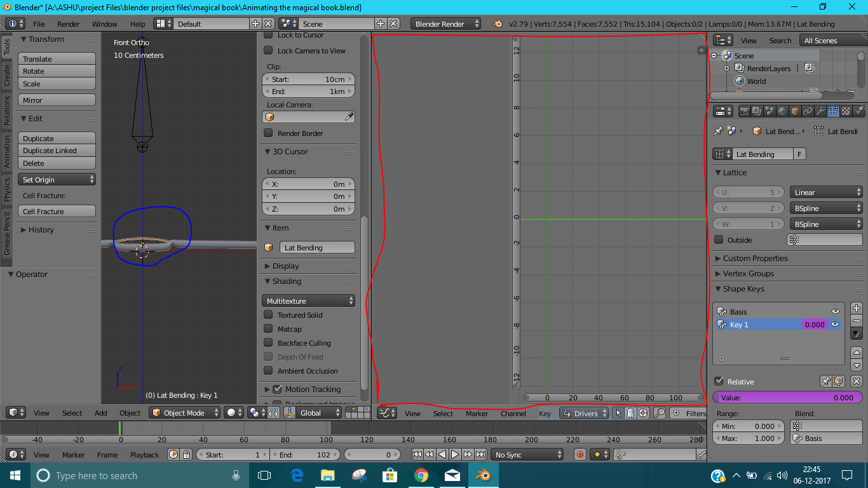The height and width of the screenshot is (488, 868).
Task: Open the Material checker icon
Action: tap(846, 111)
